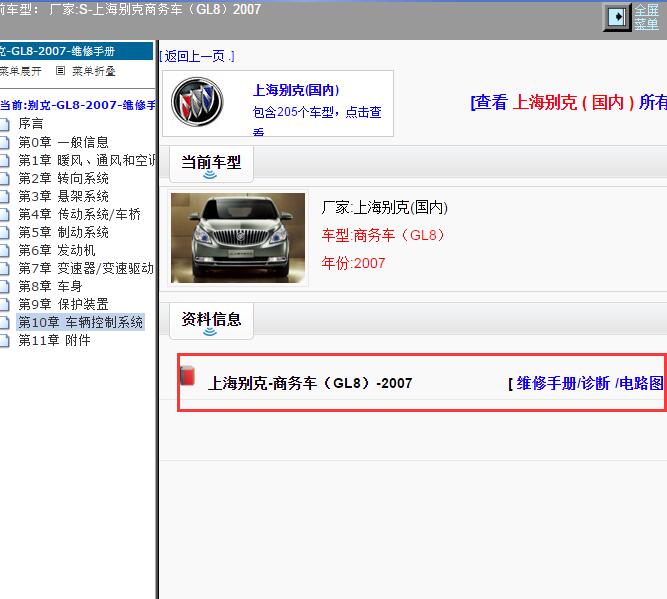Click document icon beside 第5章

(x=4, y=233)
